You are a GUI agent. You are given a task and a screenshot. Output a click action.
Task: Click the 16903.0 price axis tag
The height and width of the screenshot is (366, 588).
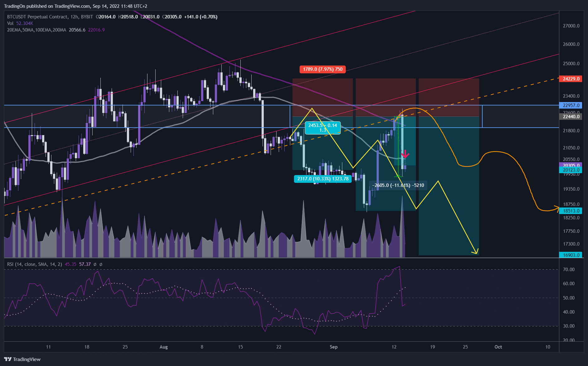click(x=571, y=255)
